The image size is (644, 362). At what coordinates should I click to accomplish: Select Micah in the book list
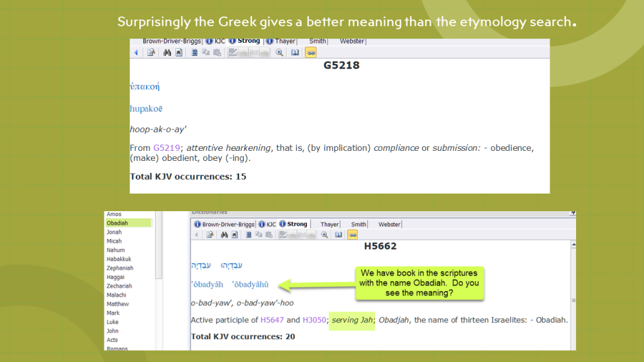pyautogui.click(x=114, y=241)
